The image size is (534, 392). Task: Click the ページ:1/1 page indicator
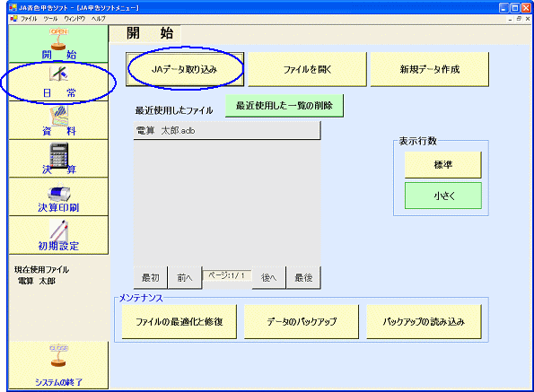tap(227, 275)
